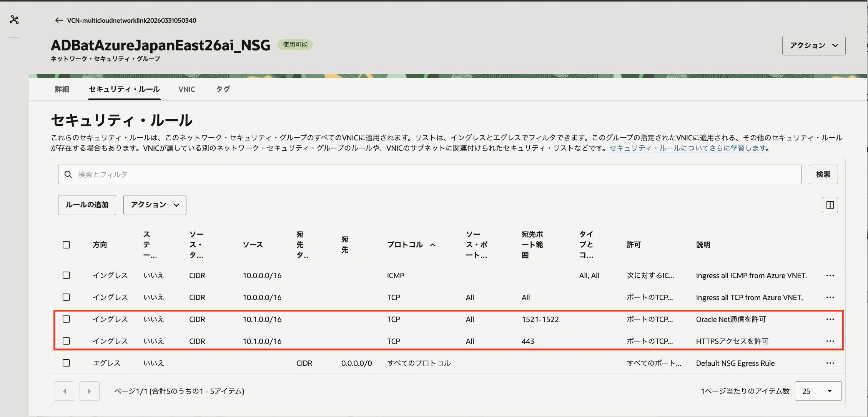The image size is (868, 417).
Task: Switch to the VNIC tab
Action: (x=187, y=89)
